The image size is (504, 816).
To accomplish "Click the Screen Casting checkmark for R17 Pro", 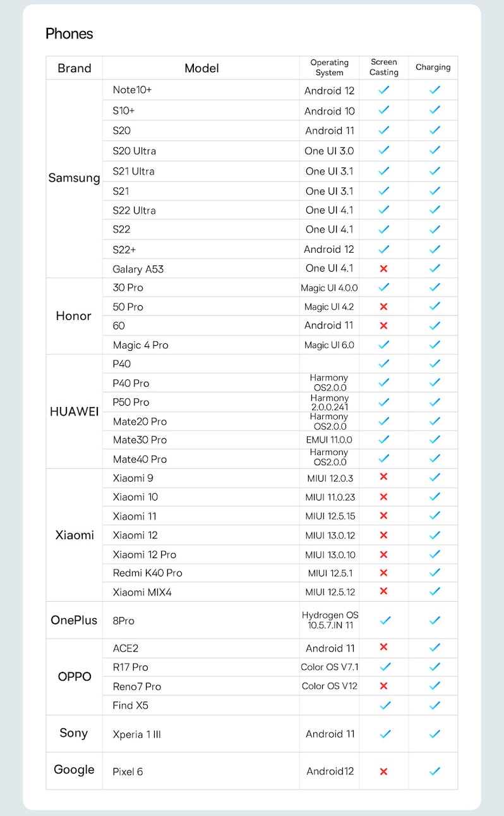I will click(385, 667).
